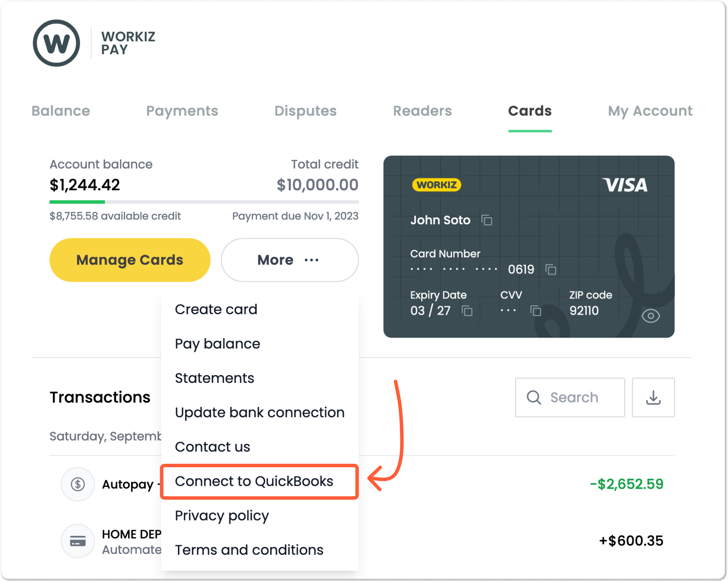
Task: Click the Home Depot card icon
Action: pos(78,541)
